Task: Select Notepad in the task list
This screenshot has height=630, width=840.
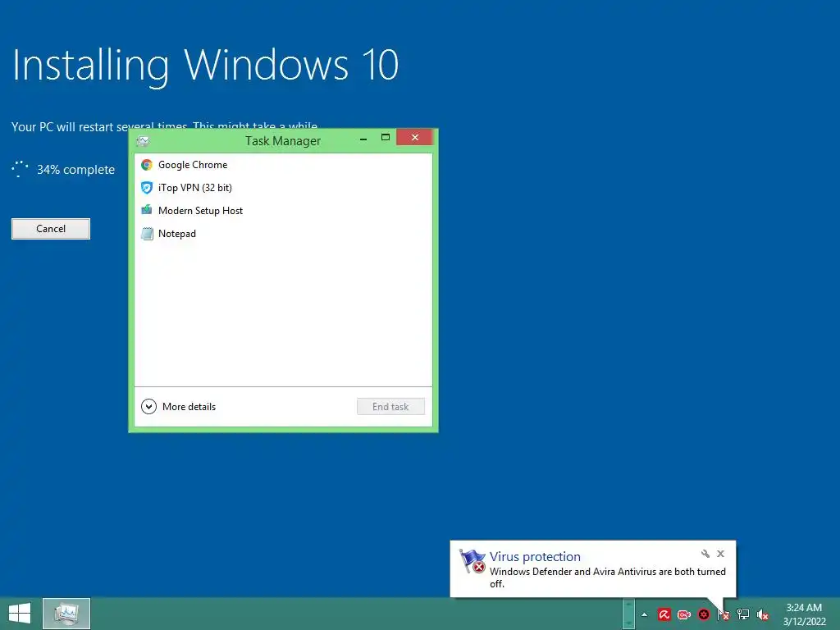Action: [283, 234]
